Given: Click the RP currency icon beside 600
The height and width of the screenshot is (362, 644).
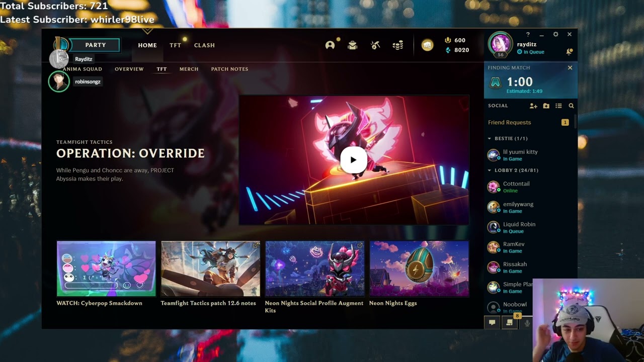Looking at the screenshot, I should 448,40.
